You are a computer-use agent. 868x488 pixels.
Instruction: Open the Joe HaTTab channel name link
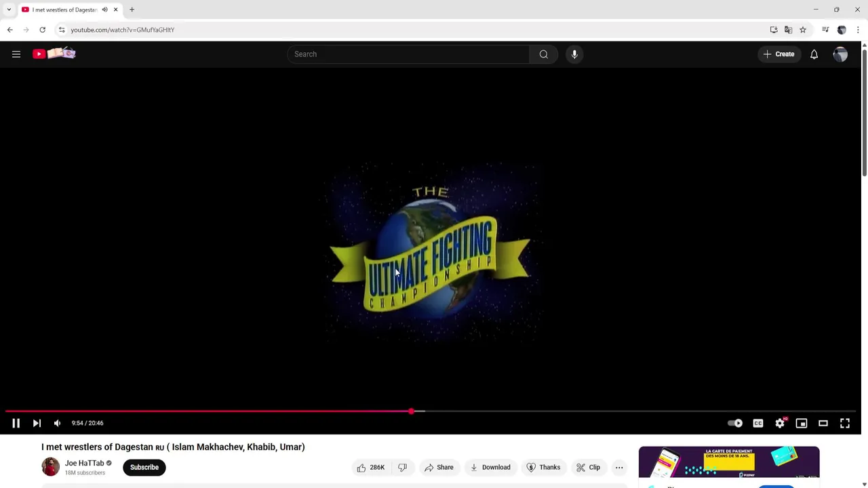(x=85, y=463)
